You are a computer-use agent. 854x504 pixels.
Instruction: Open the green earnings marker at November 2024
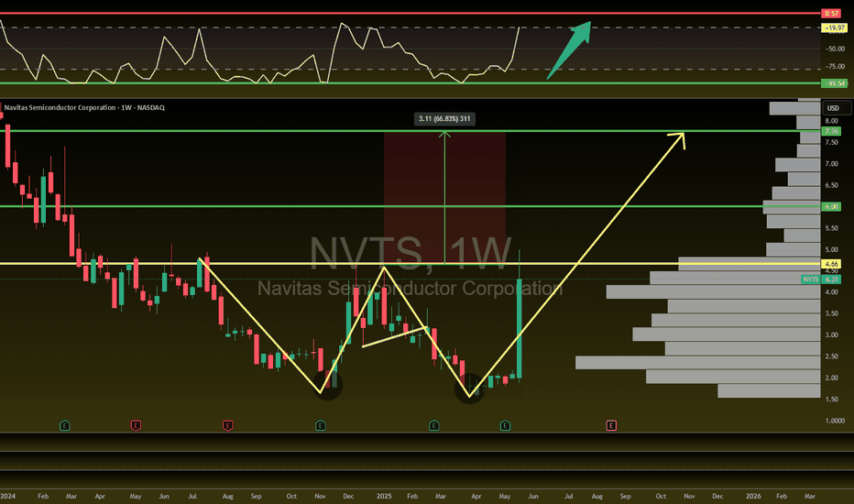tap(321, 425)
